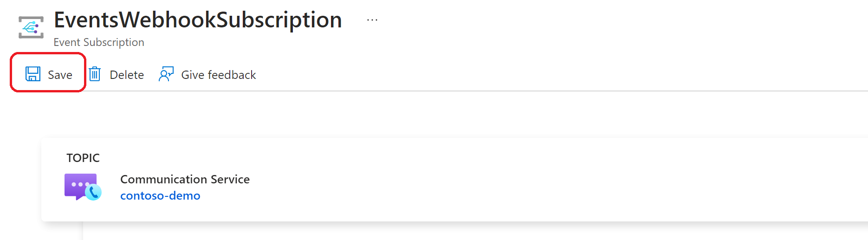The width and height of the screenshot is (868, 240).
Task: Click the Event Subscription icon beside the title
Action: pyautogui.click(x=31, y=27)
